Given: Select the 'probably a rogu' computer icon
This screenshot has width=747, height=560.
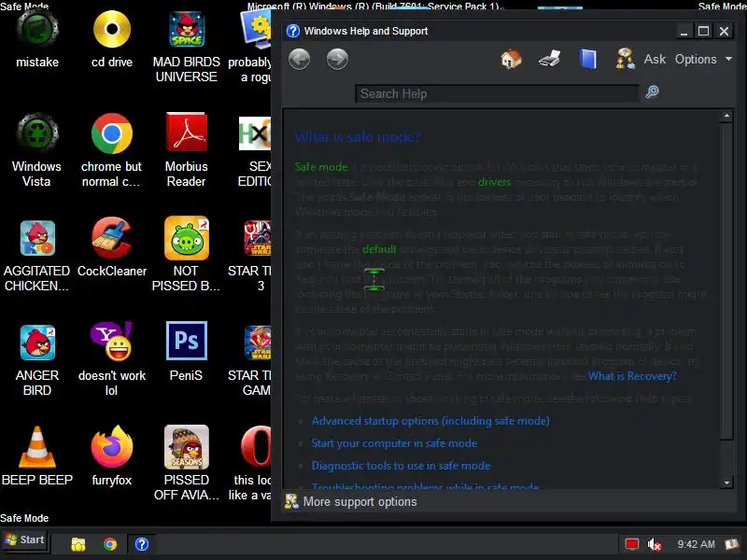Looking at the screenshot, I should pyautogui.click(x=256, y=30).
